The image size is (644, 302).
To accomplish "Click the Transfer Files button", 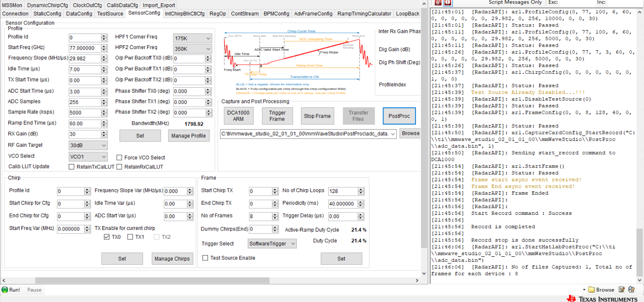I will 358,116.
